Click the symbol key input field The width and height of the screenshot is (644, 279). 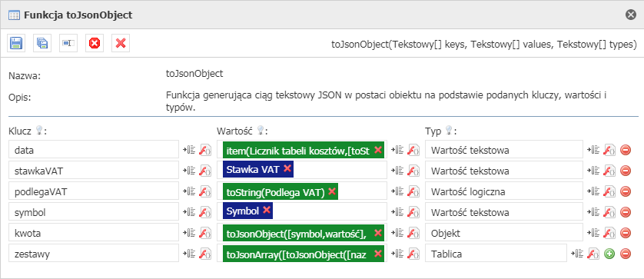(94, 212)
